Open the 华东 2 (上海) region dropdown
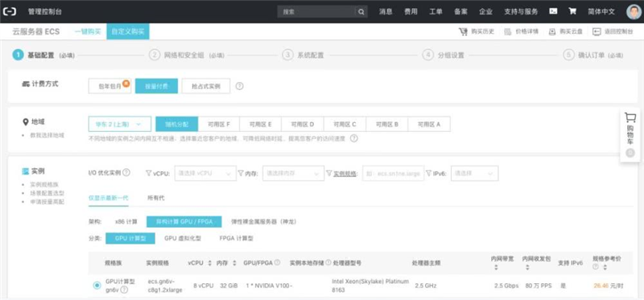Viewport: 644px width, 300px height. point(119,124)
